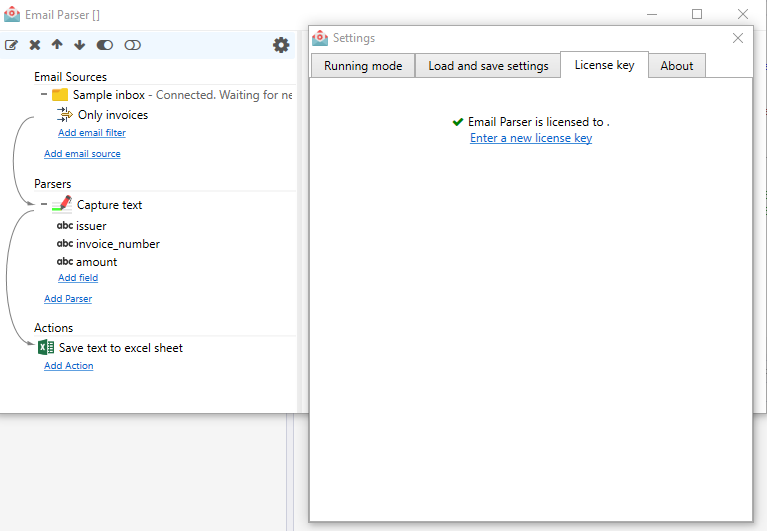The width and height of the screenshot is (767, 531).
Task: Click the Add email filter link
Action: (x=92, y=133)
